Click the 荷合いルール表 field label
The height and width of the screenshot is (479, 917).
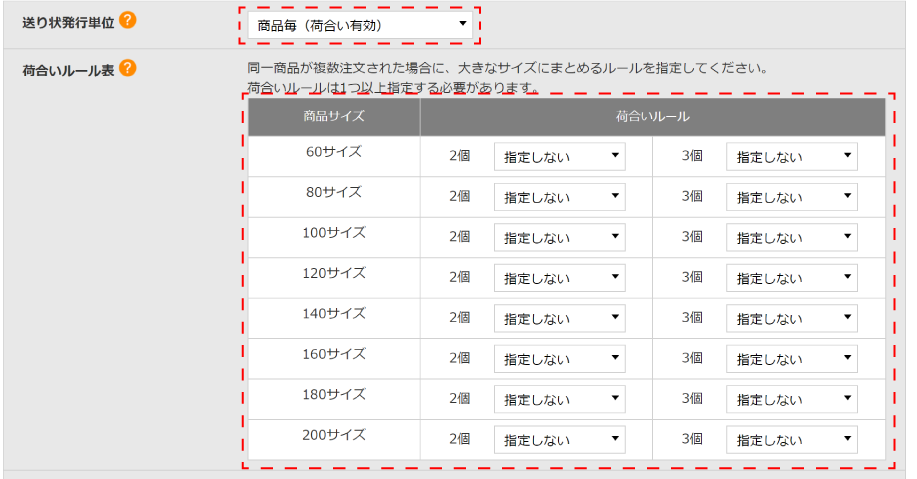click(68, 71)
